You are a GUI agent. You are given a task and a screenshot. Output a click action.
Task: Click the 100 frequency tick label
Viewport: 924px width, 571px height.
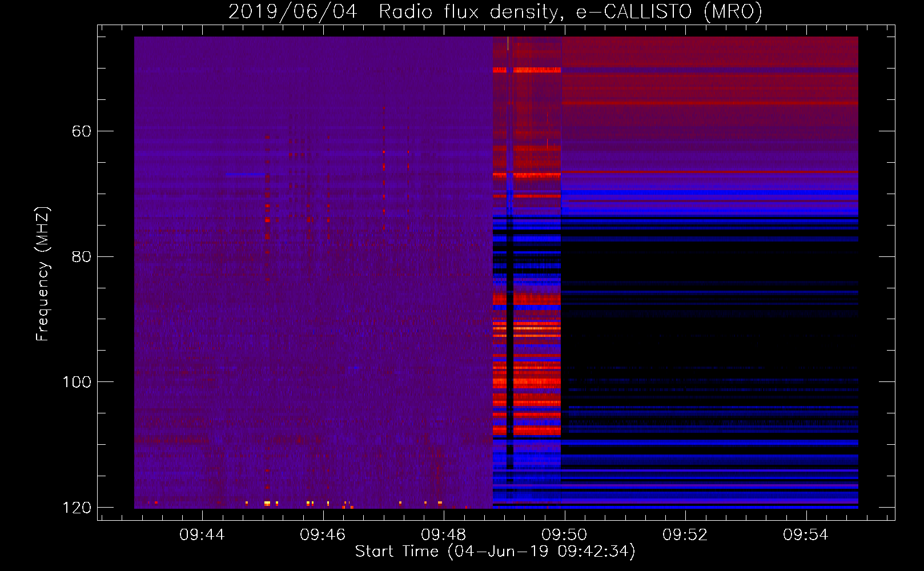pyautogui.click(x=77, y=382)
